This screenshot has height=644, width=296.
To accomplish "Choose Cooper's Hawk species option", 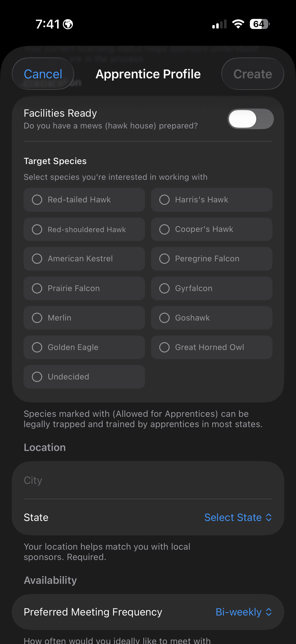I will (x=211, y=229).
